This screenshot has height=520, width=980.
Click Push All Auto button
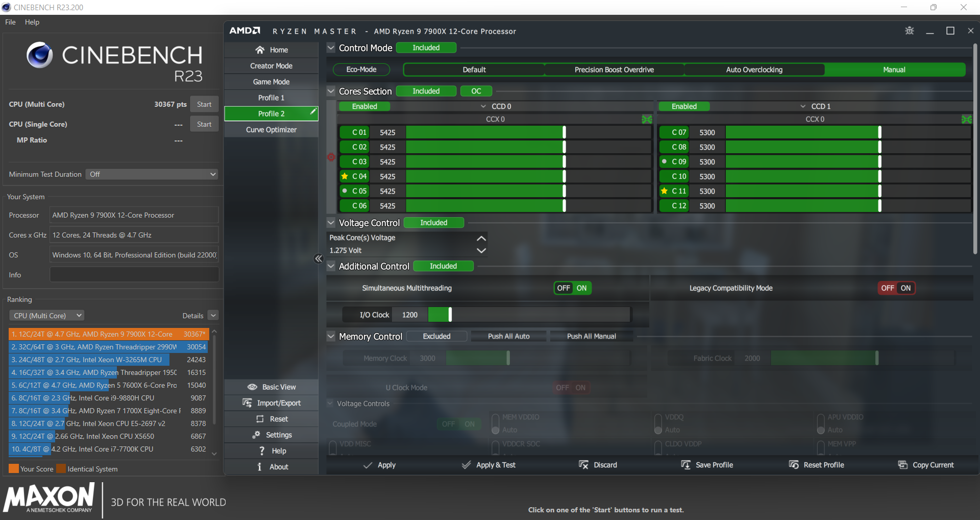[509, 336]
